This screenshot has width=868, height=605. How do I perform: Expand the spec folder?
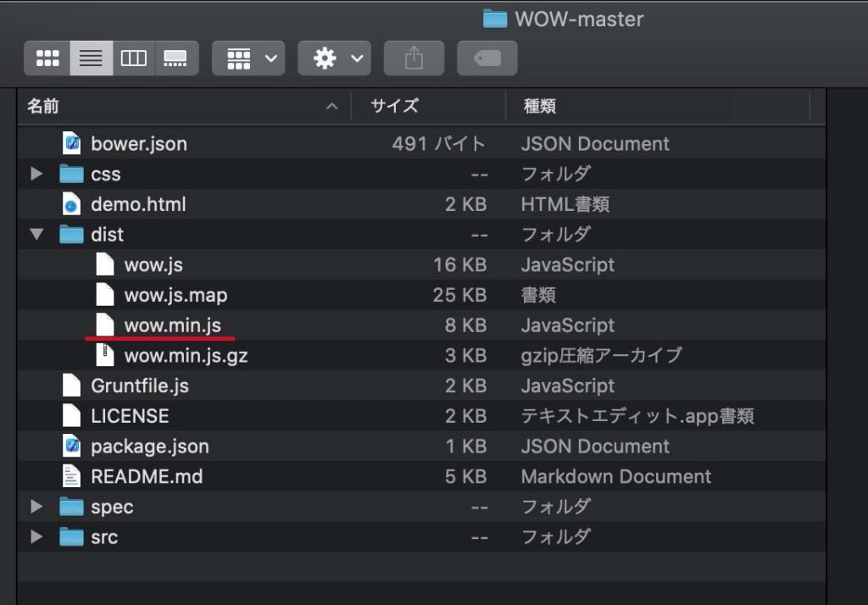click(36, 506)
